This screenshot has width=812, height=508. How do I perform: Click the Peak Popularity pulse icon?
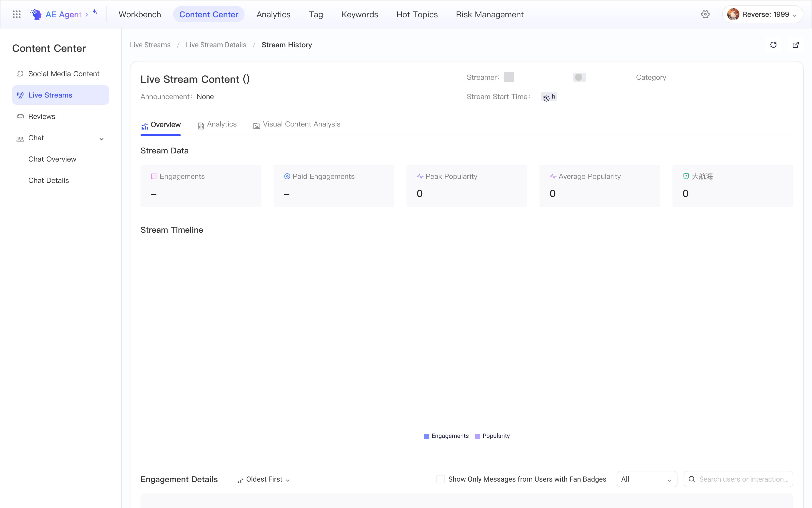420,176
